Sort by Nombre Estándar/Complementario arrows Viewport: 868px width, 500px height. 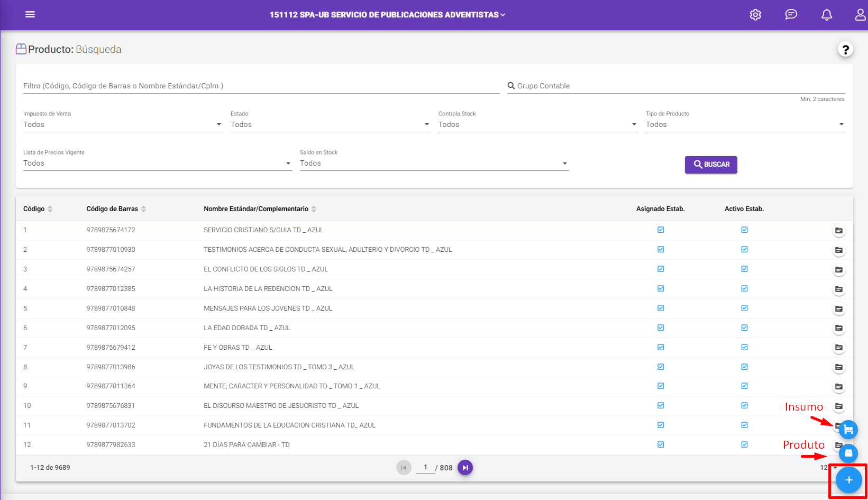coord(314,209)
